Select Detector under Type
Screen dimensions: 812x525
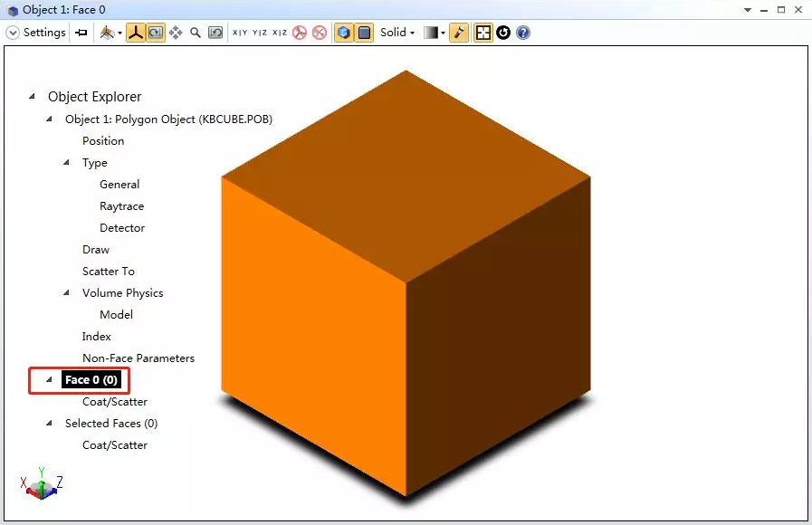122,228
